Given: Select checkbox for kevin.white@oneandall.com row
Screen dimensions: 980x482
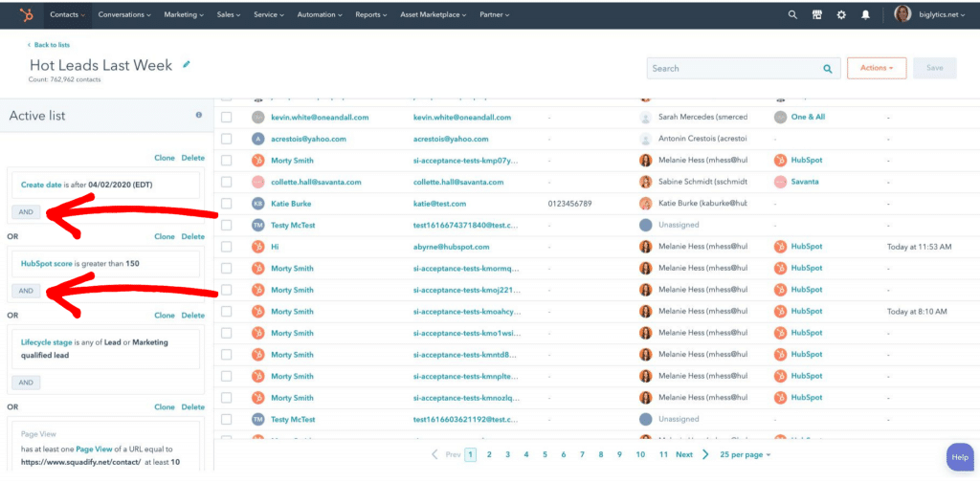Looking at the screenshot, I should tap(227, 117).
